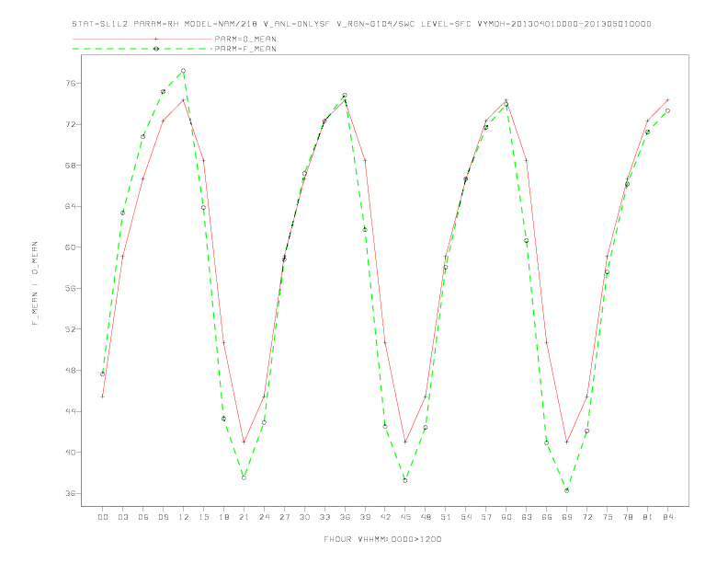The height and width of the screenshot is (563, 728).
Task: Click the green dashed line sample in the legend
Action: tap(142, 49)
